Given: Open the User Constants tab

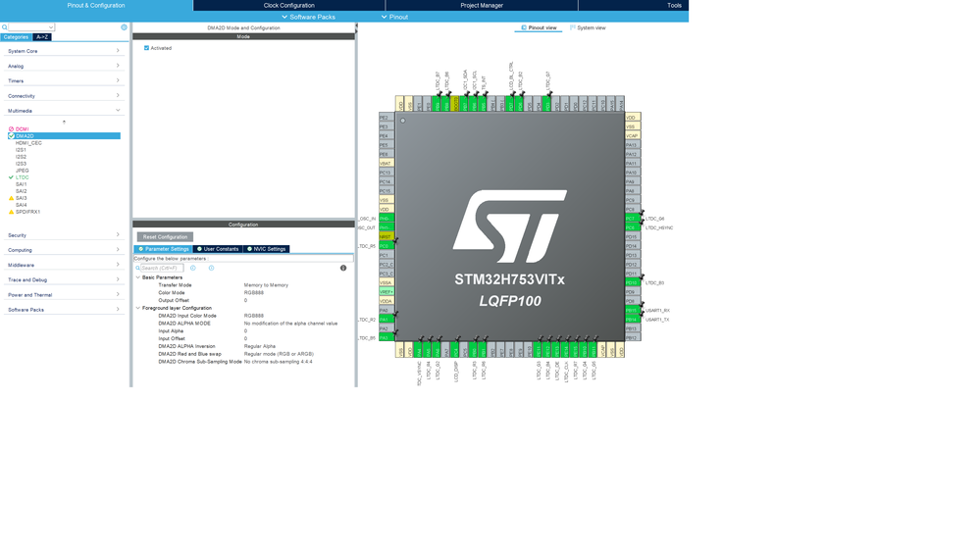Looking at the screenshot, I should coord(218,249).
